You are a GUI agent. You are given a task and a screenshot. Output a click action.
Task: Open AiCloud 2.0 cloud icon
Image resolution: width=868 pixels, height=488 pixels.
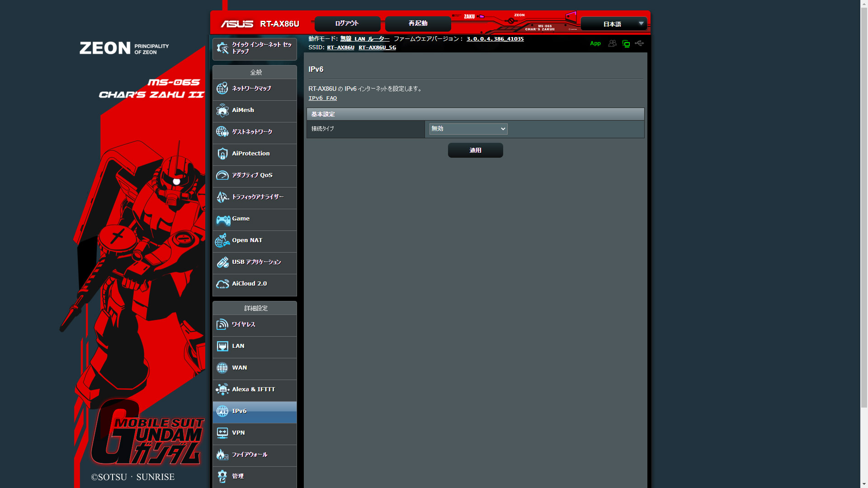click(222, 284)
